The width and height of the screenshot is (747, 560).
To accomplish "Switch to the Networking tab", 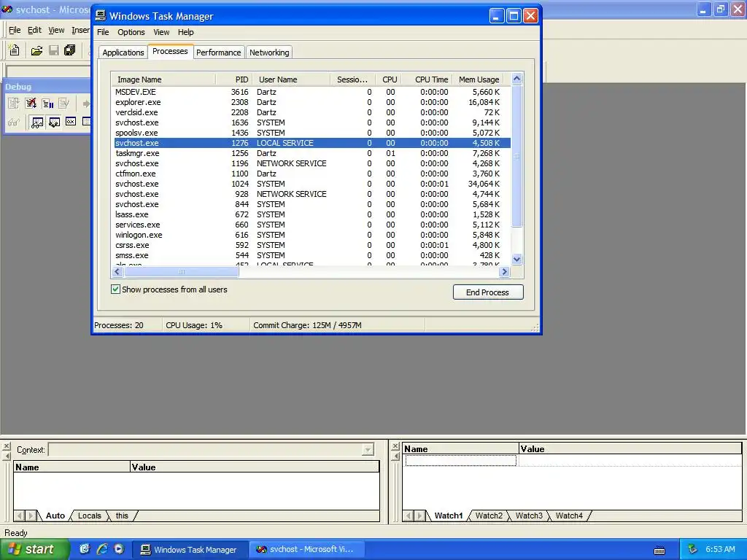I will tap(269, 52).
